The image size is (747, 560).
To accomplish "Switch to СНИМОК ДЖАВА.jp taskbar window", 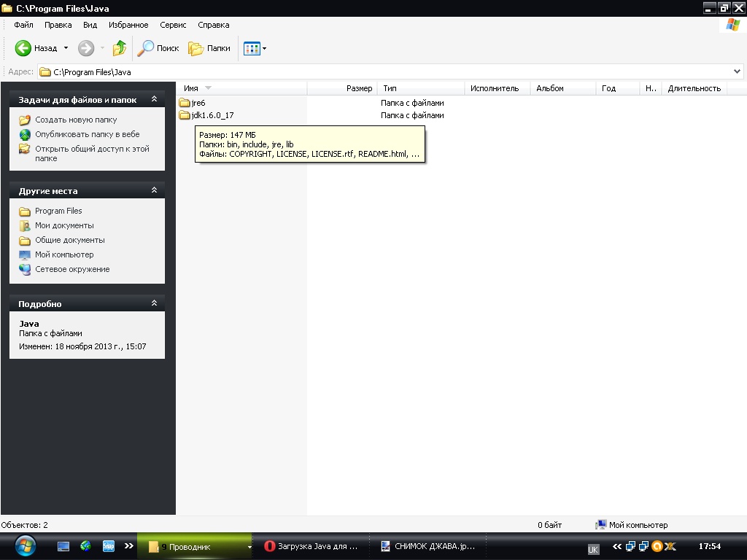I will point(428,547).
